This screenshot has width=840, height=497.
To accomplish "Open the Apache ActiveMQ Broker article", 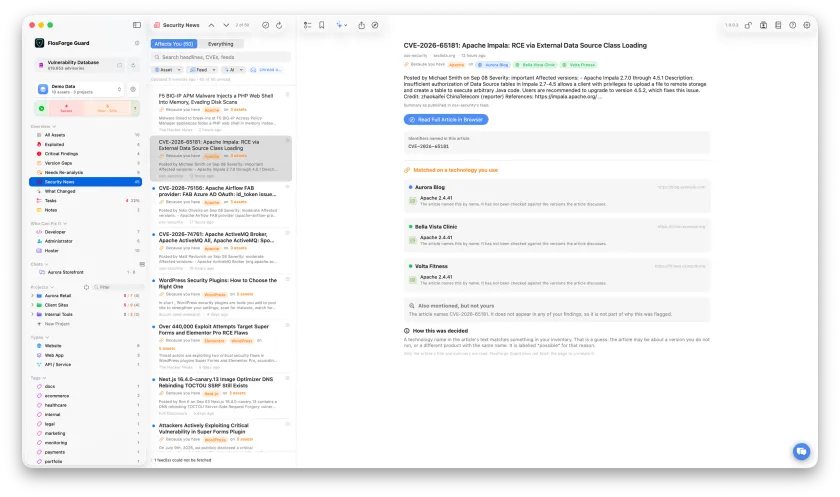I will tap(221, 251).
